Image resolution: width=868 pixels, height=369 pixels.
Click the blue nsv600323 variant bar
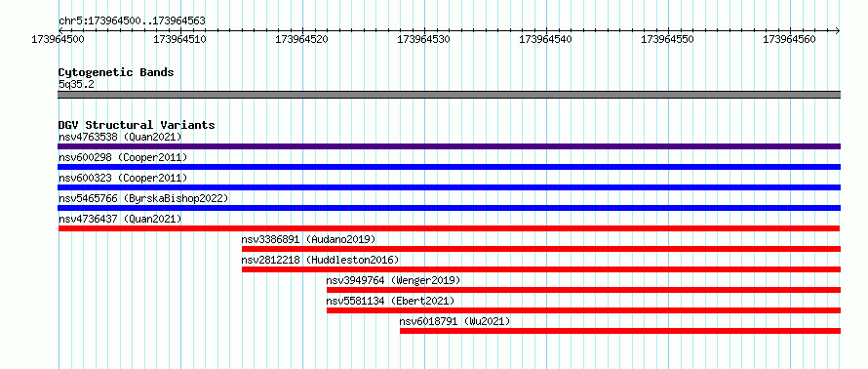449,187
